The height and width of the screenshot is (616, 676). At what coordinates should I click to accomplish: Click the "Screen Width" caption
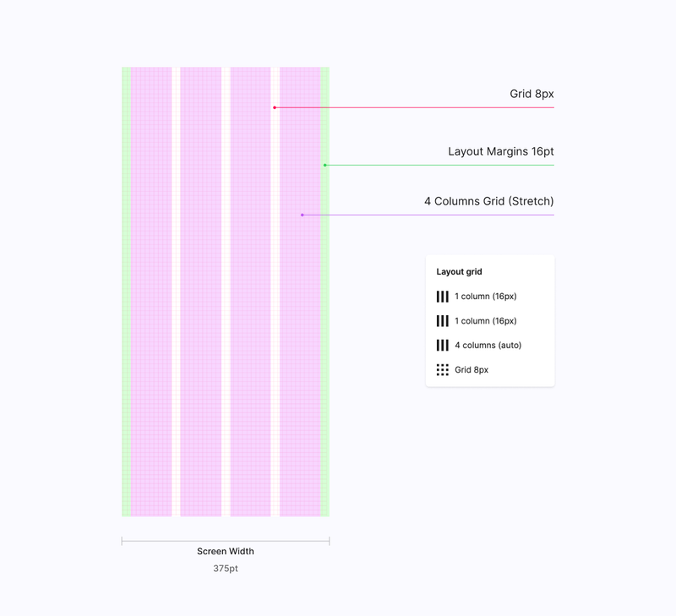[226, 551]
